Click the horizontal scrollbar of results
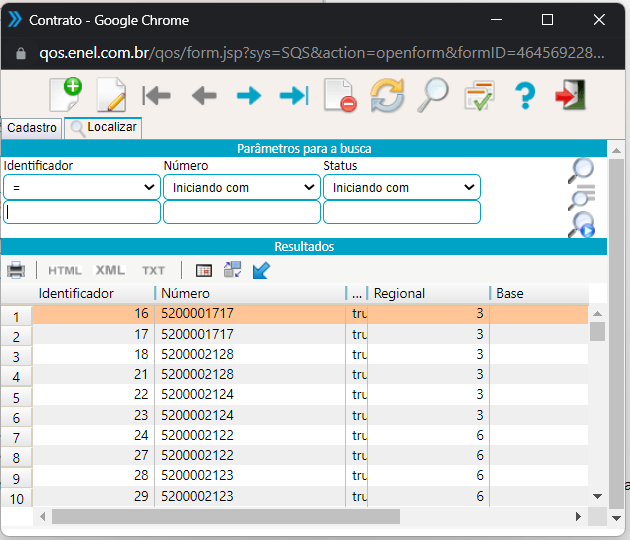The height and width of the screenshot is (540, 630). 225,516
